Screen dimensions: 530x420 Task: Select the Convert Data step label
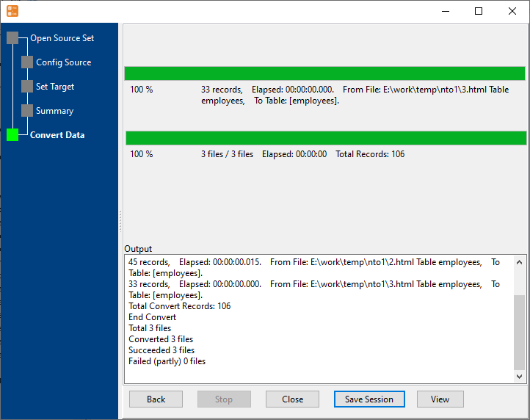pyautogui.click(x=57, y=135)
